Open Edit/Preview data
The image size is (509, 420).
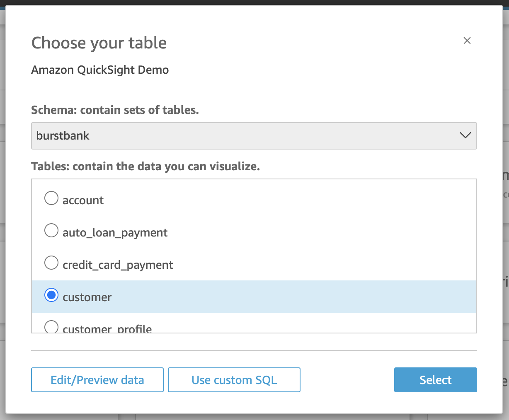[x=97, y=380]
